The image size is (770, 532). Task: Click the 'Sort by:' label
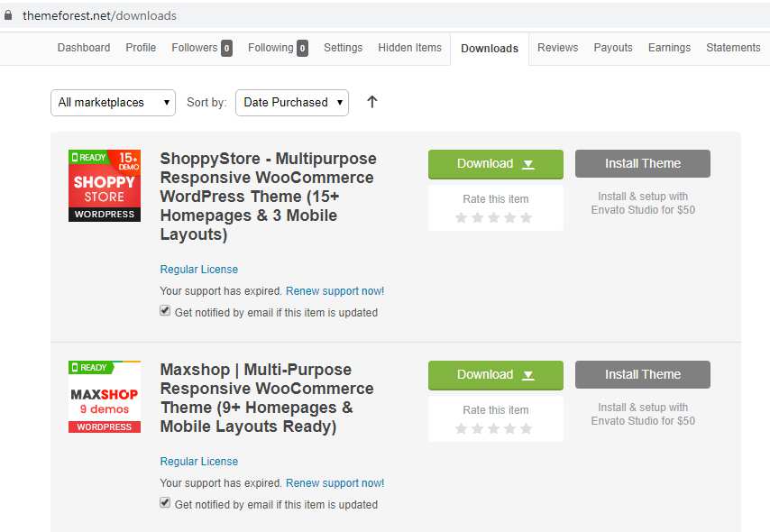(206, 102)
